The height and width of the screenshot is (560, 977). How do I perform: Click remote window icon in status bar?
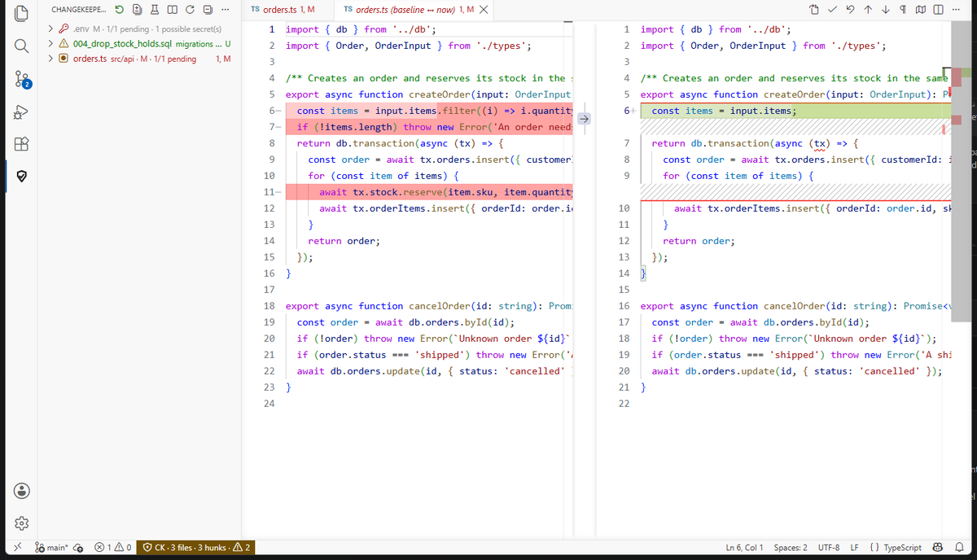coord(18,549)
